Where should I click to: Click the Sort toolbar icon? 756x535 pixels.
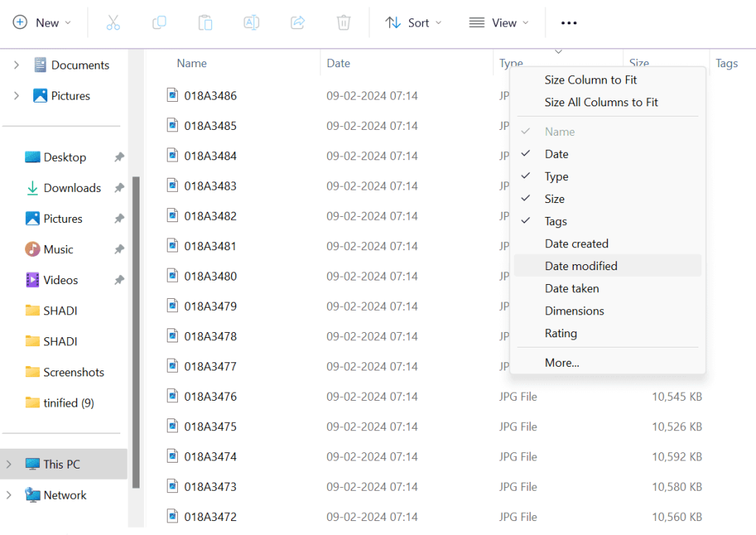[x=413, y=22]
